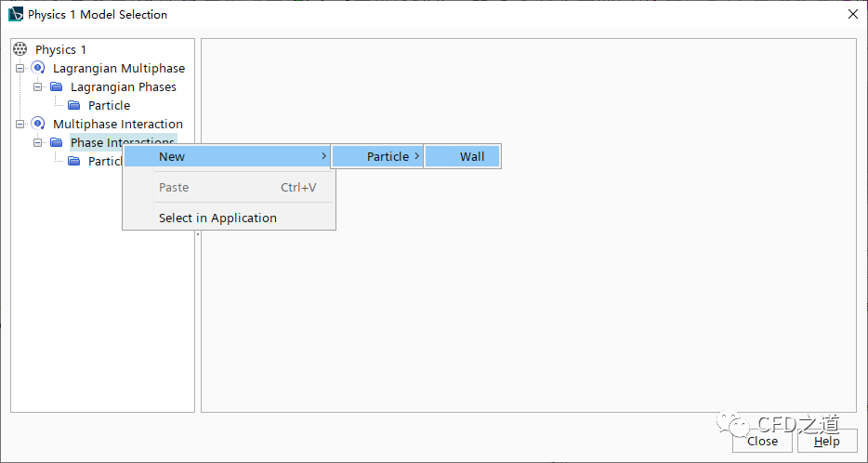The height and width of the screenshot is (463, 868).
Task: Click the Lagrangian Phases folder icon
Action: click(x=56, y=86)
